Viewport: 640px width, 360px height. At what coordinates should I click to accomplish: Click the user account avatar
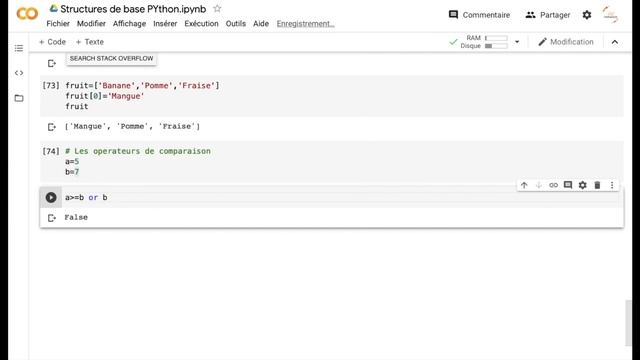611,15
